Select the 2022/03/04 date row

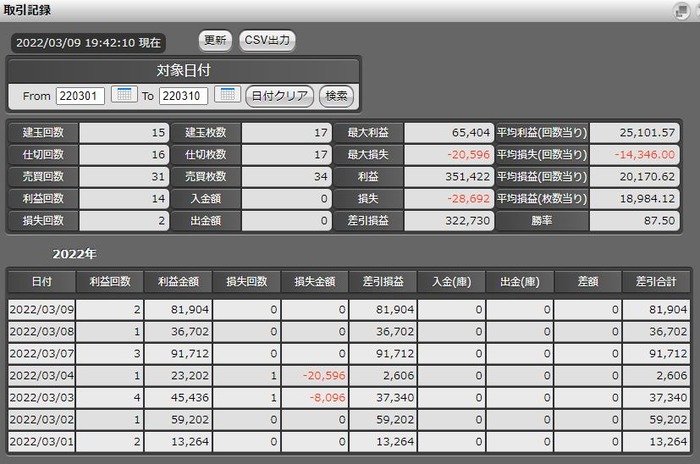click(x=349, y=375)
